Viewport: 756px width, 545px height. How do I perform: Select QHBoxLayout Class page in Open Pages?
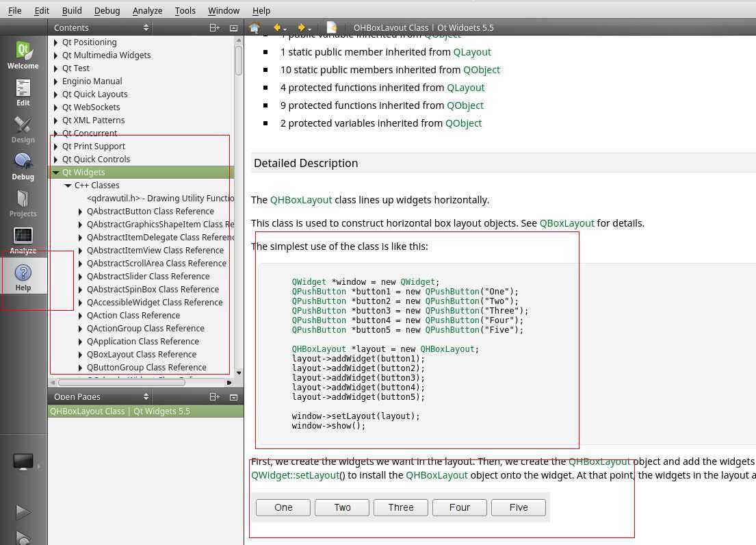pyautogui.click(x=146, y=411)
